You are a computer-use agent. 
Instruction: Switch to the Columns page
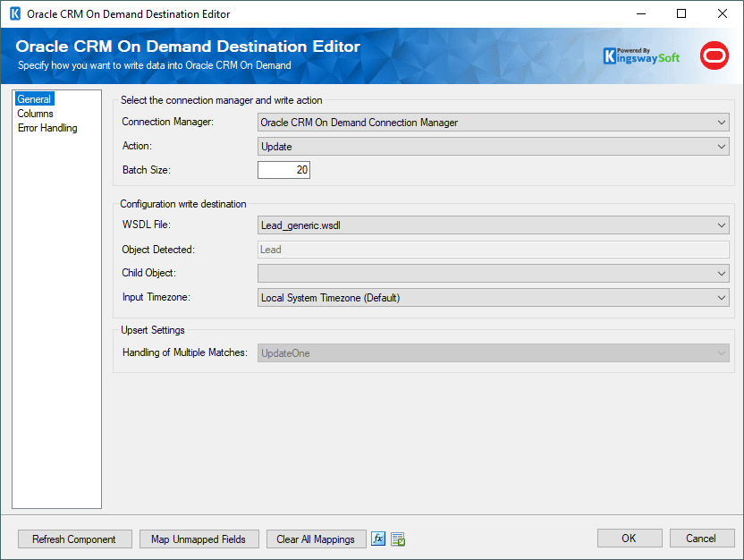click(x=36, y=113)
